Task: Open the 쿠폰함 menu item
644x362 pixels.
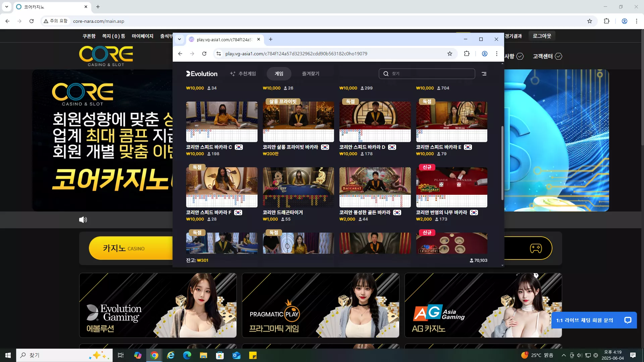Action: click(89, 36)
